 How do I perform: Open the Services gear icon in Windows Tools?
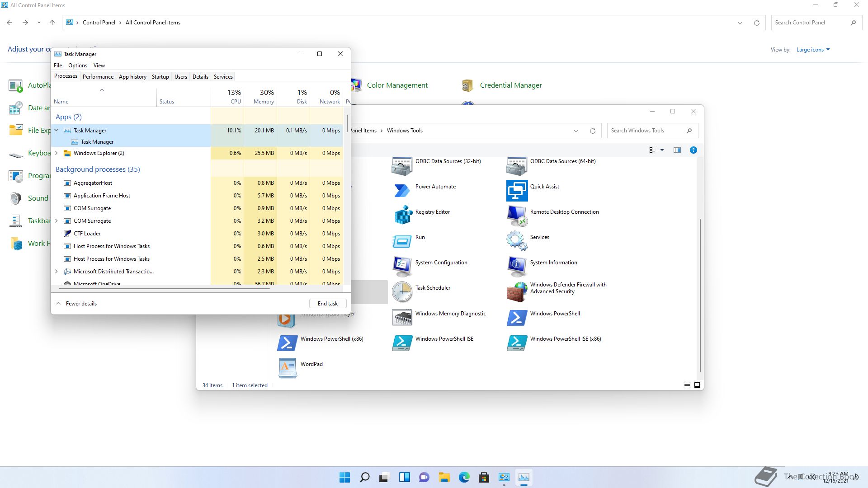(517, 241)
